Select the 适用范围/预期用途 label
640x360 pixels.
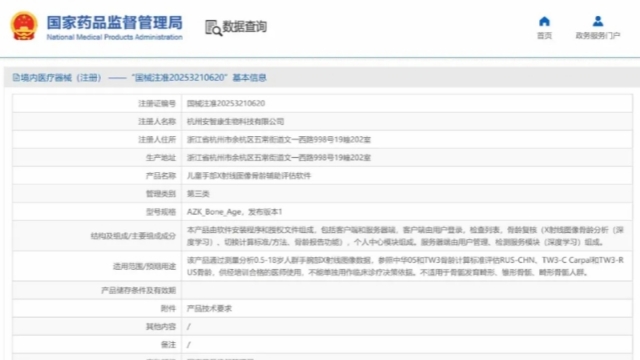tap(144, 266)
